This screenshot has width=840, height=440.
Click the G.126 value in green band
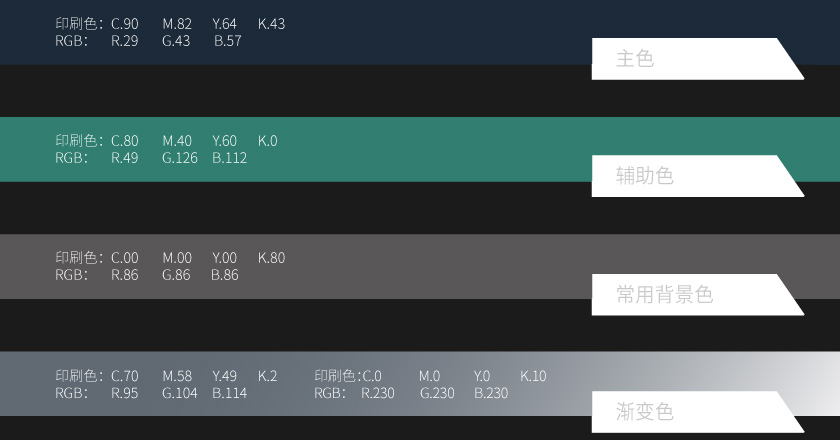180,158
